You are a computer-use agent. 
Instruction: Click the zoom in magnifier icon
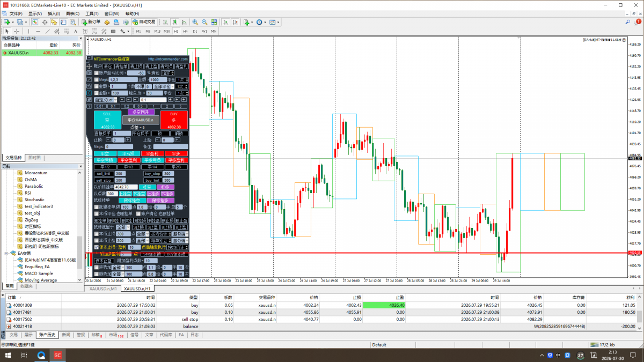point(195,22)
